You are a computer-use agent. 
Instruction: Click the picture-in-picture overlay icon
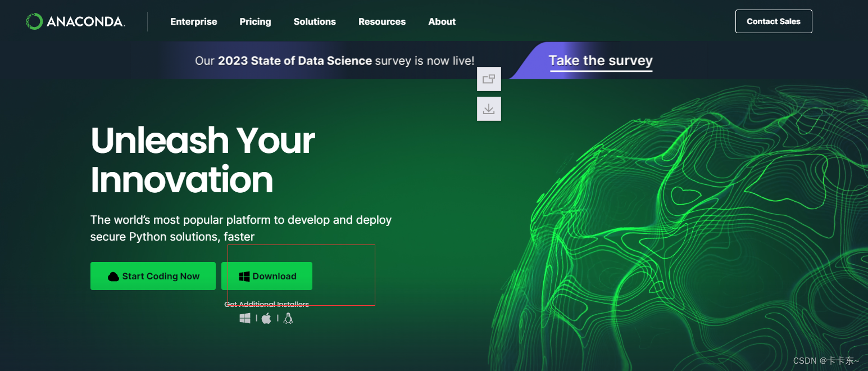click(489, 79)
